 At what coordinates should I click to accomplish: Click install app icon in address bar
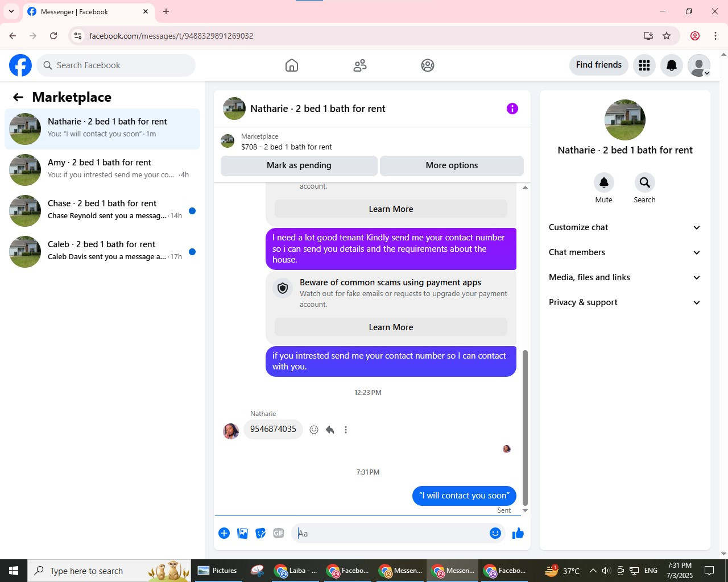[x=648, y=36]
